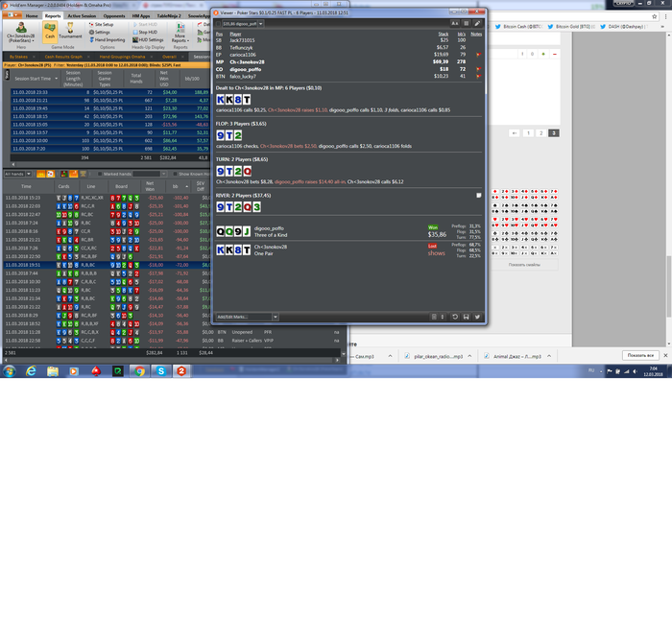Click the pencil edit icon in Viewer

pos(477,24)
